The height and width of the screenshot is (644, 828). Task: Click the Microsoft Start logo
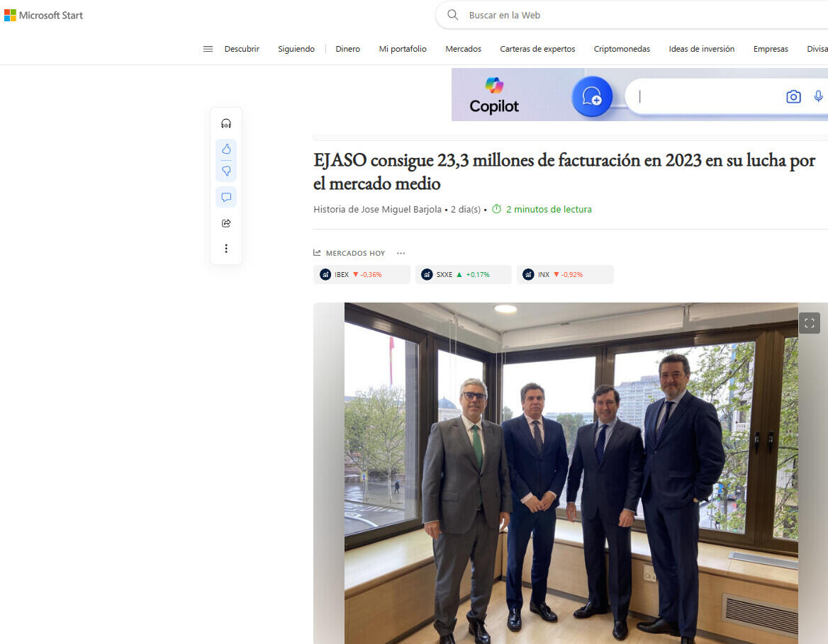[44, 15]
